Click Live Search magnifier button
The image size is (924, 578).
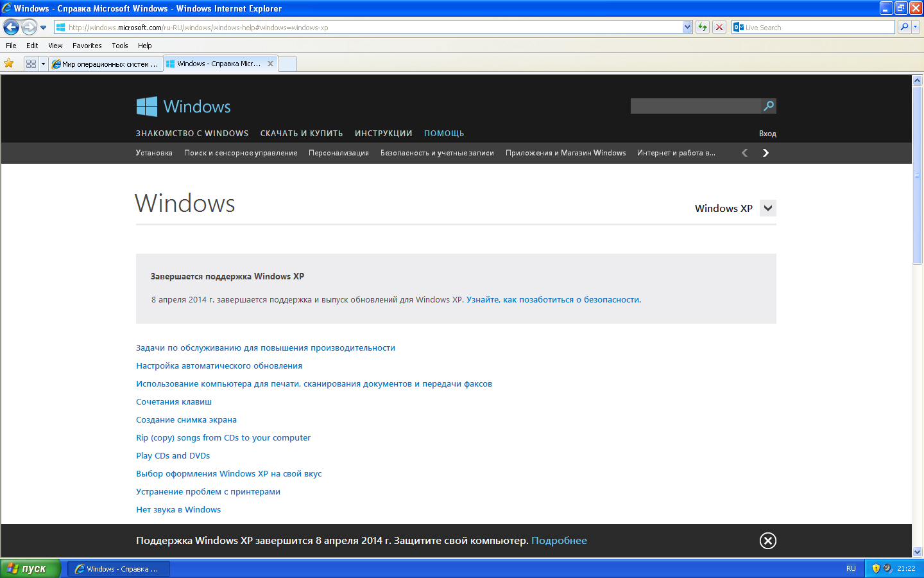[903, 27]
